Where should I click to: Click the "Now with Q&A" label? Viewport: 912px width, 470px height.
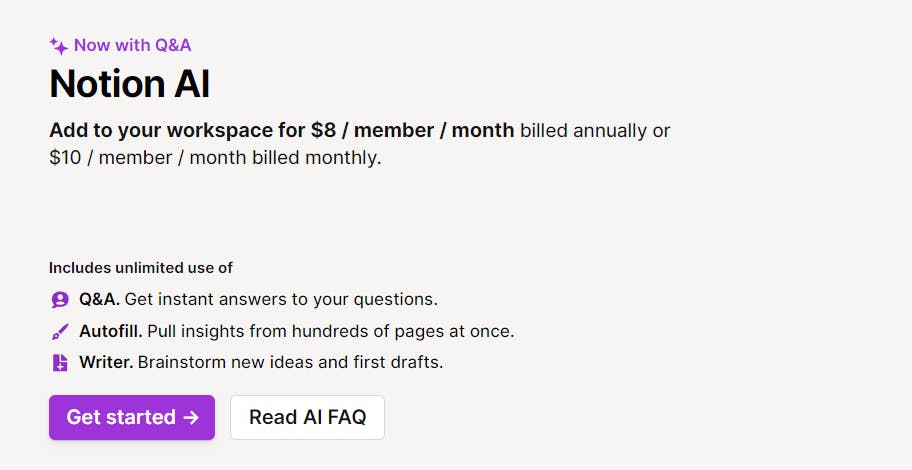coord(132,45)
